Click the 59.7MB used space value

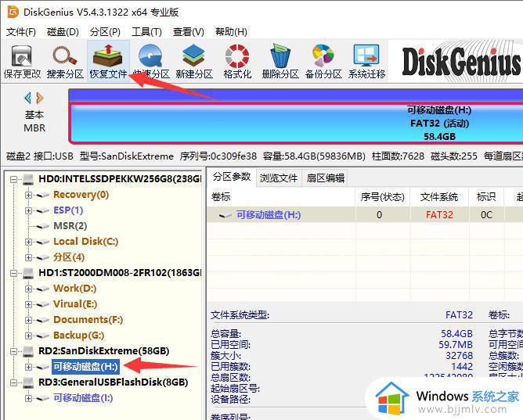[x=456, y=345]
